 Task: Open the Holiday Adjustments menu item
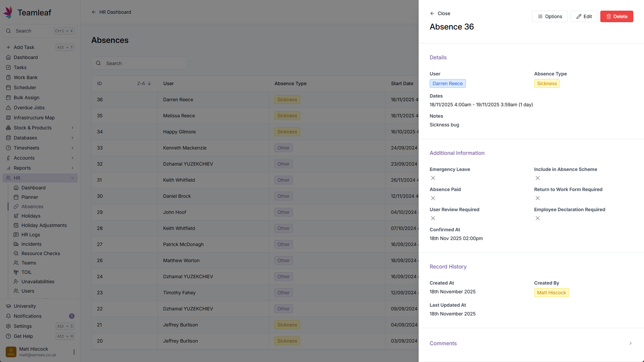point(44,225)
